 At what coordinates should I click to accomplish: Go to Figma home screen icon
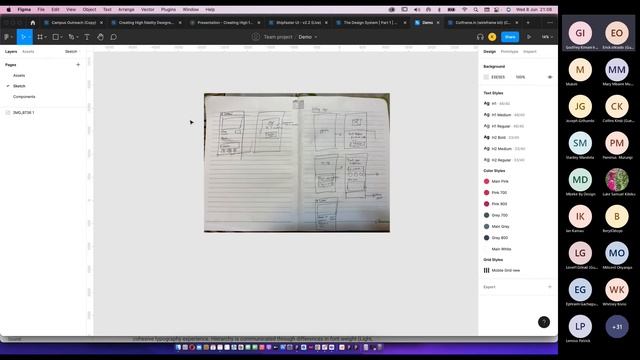click(x=33, y=23)
